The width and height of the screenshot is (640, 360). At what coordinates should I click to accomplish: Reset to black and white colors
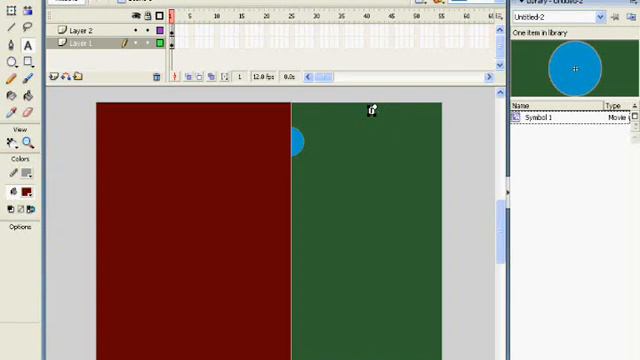11,209
